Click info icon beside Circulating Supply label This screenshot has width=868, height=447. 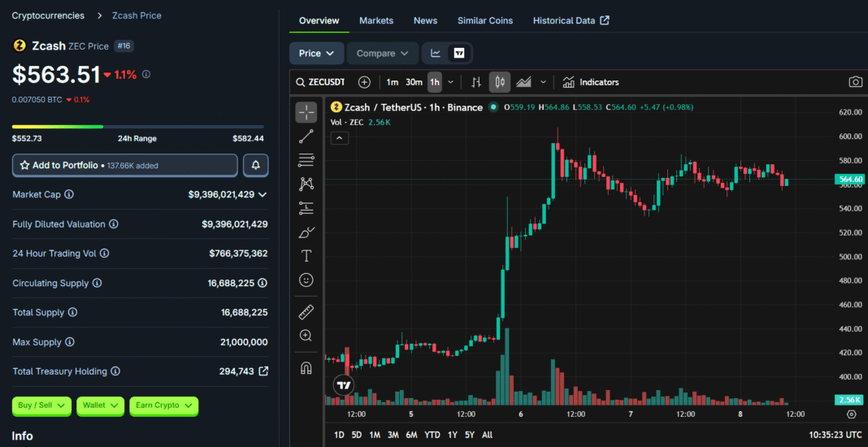(x=97, y=283)
